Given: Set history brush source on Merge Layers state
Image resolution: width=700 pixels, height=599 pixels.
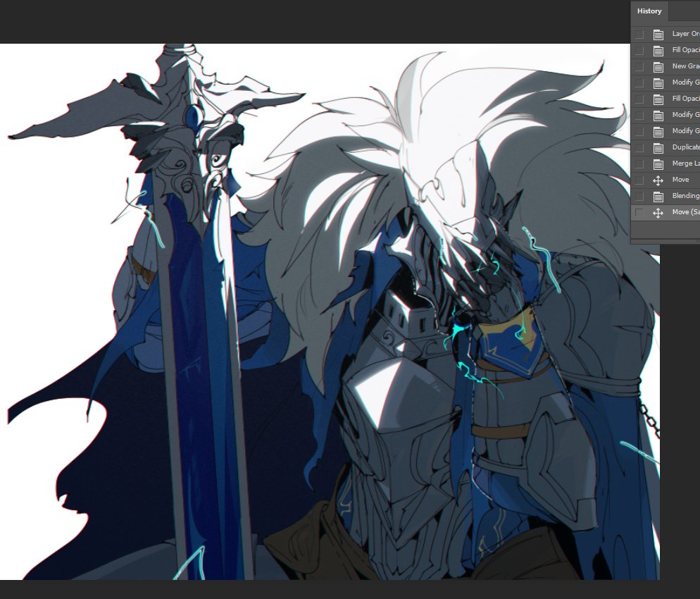Looking at the screenshot, I should [x=639, y=163].
